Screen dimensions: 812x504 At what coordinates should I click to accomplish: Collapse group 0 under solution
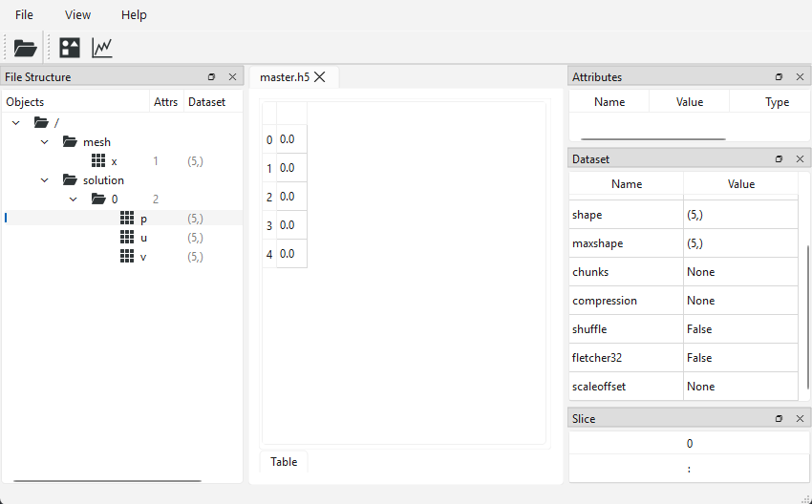[73, 199]
